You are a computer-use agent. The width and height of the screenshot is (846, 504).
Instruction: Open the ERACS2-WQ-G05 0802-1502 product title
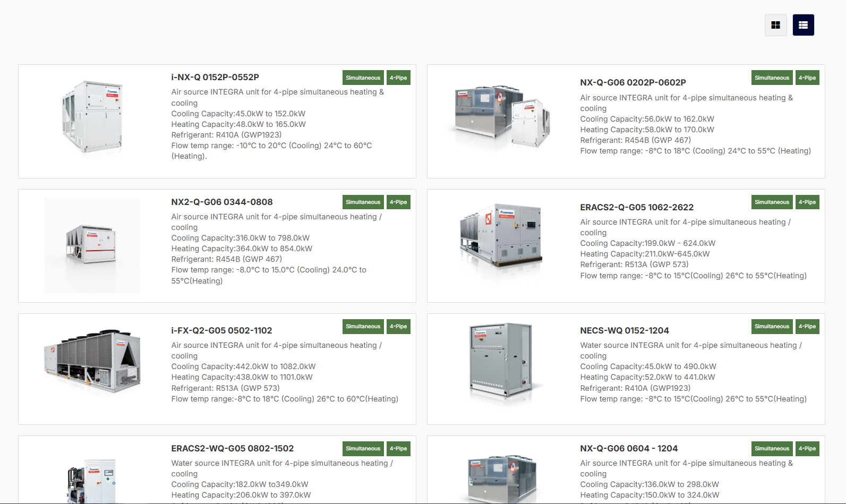click(x=233, y=448)
